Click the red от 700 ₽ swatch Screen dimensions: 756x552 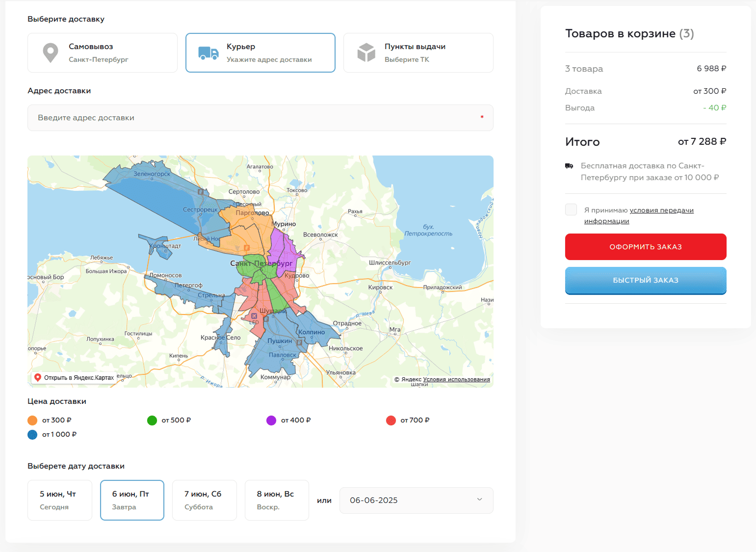[391, 421]
